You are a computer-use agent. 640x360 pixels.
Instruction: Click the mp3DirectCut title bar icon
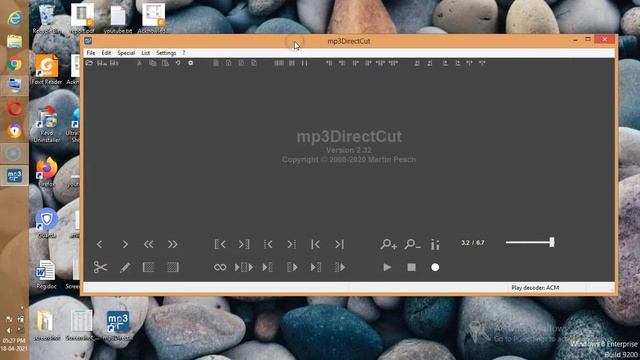(88, 41)
